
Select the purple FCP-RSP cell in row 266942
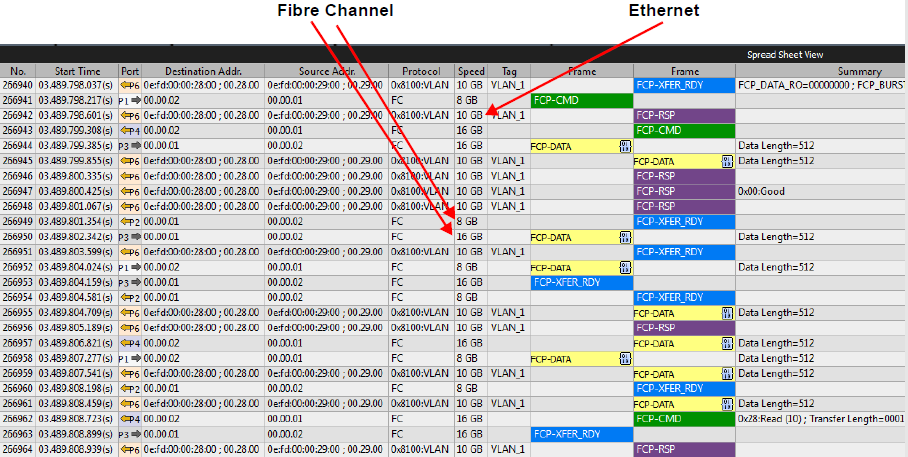[x=684, y=116]
